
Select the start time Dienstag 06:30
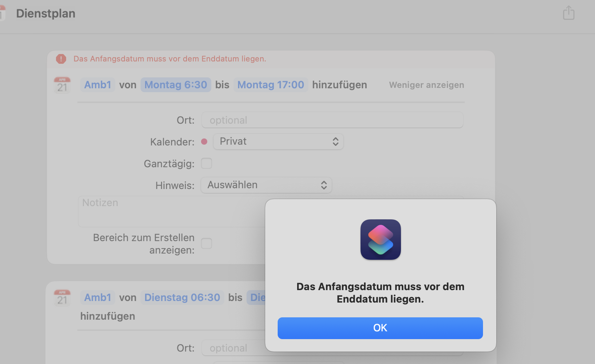(182, 297)
